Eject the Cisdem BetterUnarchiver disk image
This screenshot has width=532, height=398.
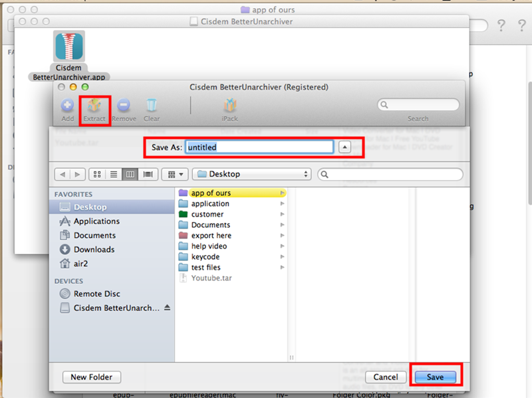[x=167, y=308]
